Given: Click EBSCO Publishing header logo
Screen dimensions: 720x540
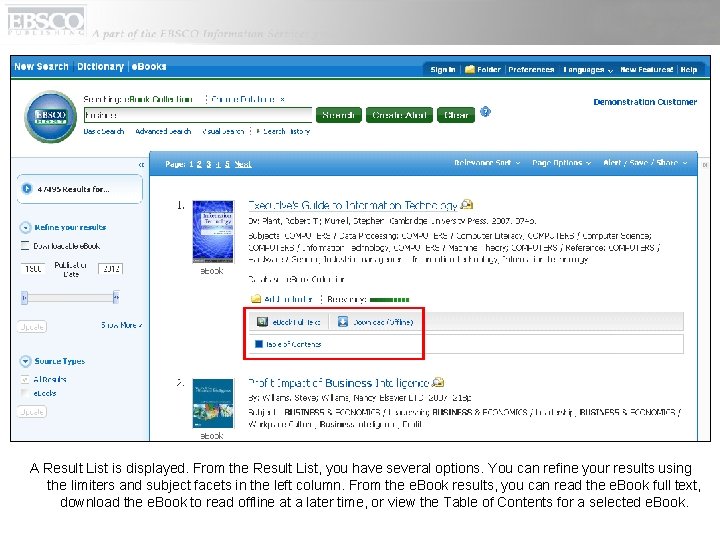Looking at the screenshot, I should (x=46, y=21).
